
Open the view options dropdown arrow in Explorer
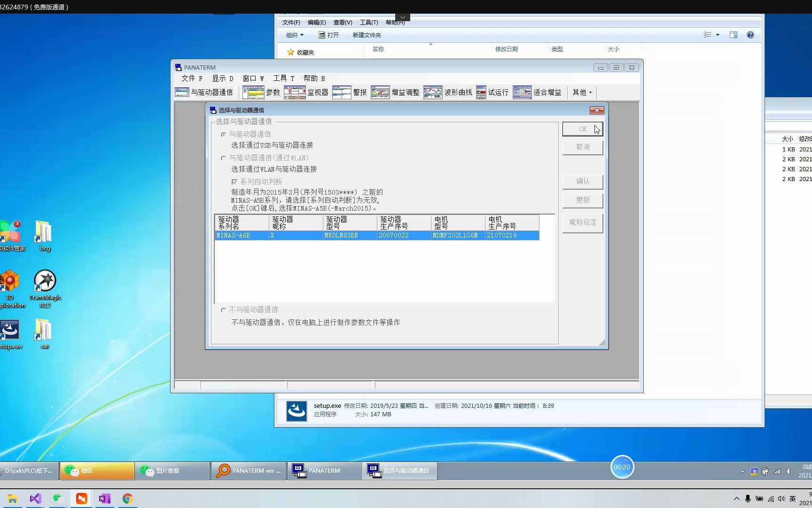[718, 35]
